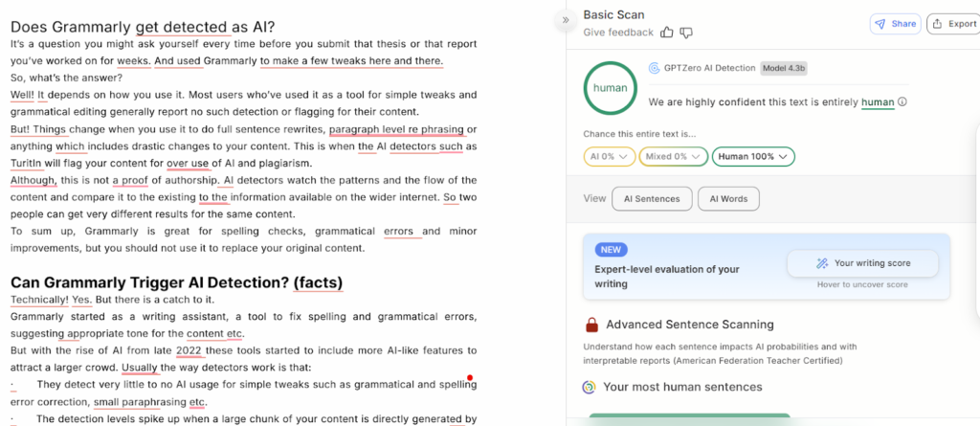Click the underlined word Usually

pyautogui.click(x=141, y=368)
